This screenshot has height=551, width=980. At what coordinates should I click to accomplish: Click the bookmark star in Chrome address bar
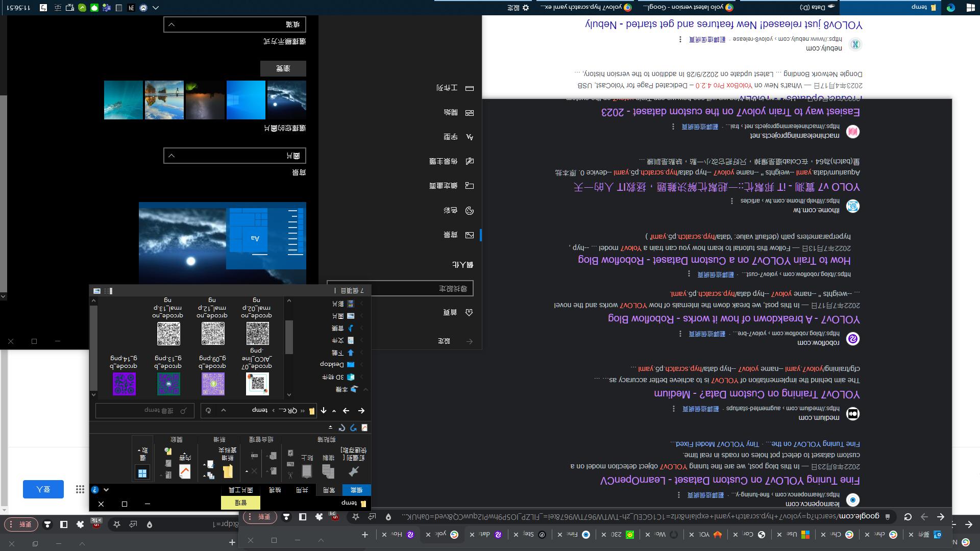[356, 517]
